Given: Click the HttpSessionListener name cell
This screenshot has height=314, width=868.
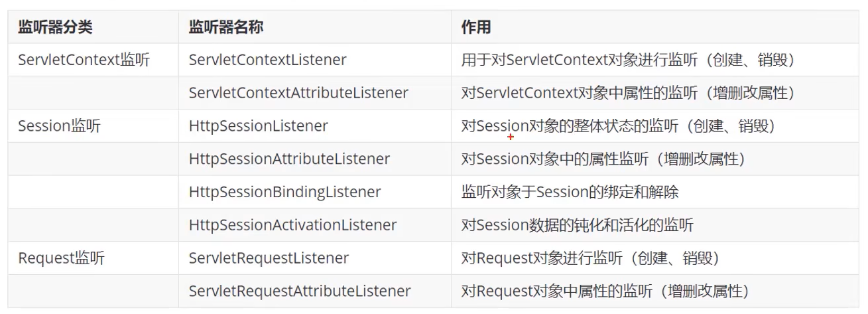Looking at the screenshot, I should pyautogui.click(x=258, y=126).
